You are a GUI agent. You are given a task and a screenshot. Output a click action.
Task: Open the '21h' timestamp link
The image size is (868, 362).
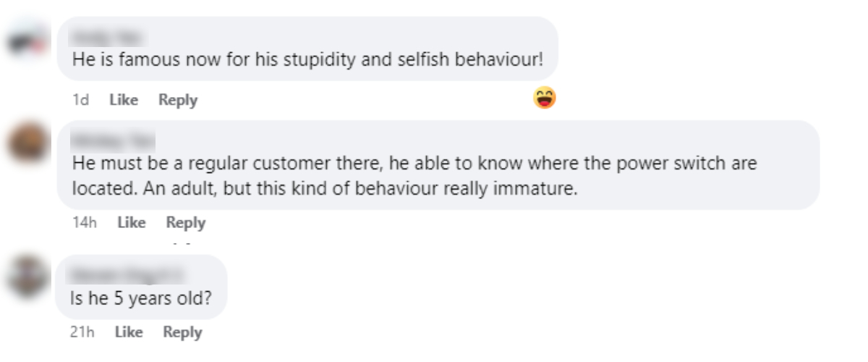(x=83, y=332)
